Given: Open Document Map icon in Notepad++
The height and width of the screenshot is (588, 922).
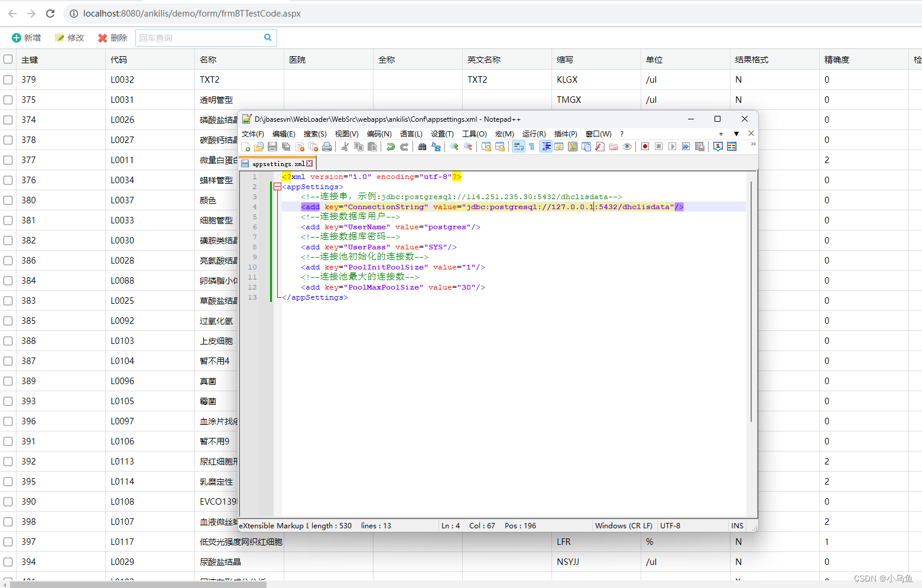Looking at the screenshot, I should 573,147.
